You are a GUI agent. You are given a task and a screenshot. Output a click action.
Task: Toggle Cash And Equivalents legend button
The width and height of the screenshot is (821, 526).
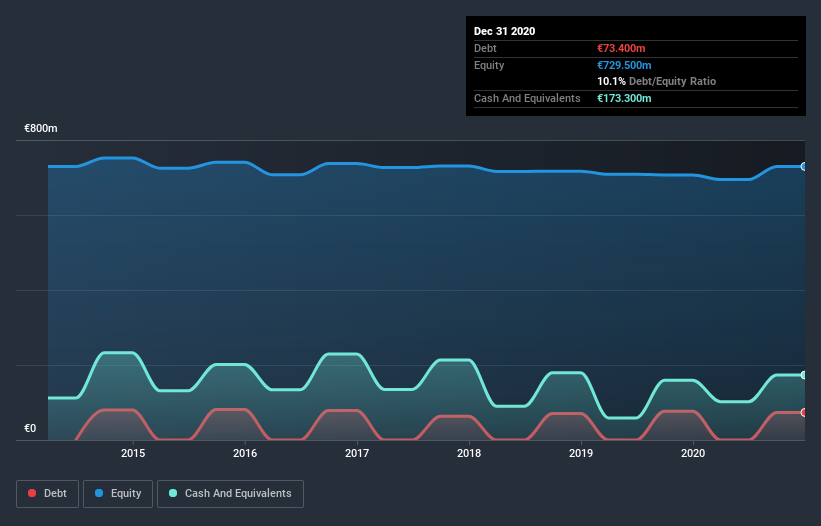click(230, 494)
